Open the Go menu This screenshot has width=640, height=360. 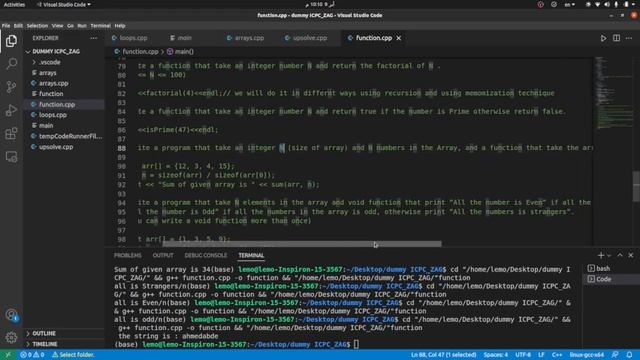point(70,25)
